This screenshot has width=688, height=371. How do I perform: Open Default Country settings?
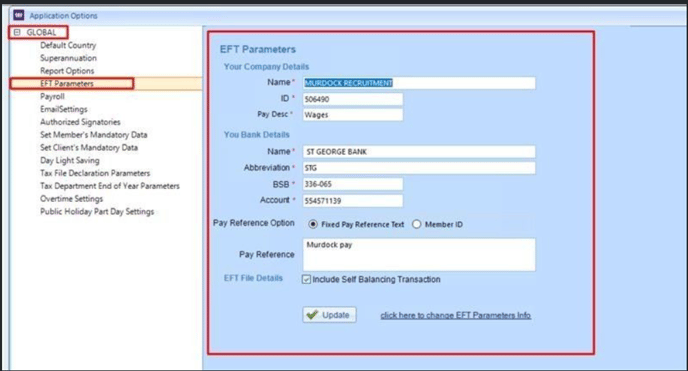[68, 45]
